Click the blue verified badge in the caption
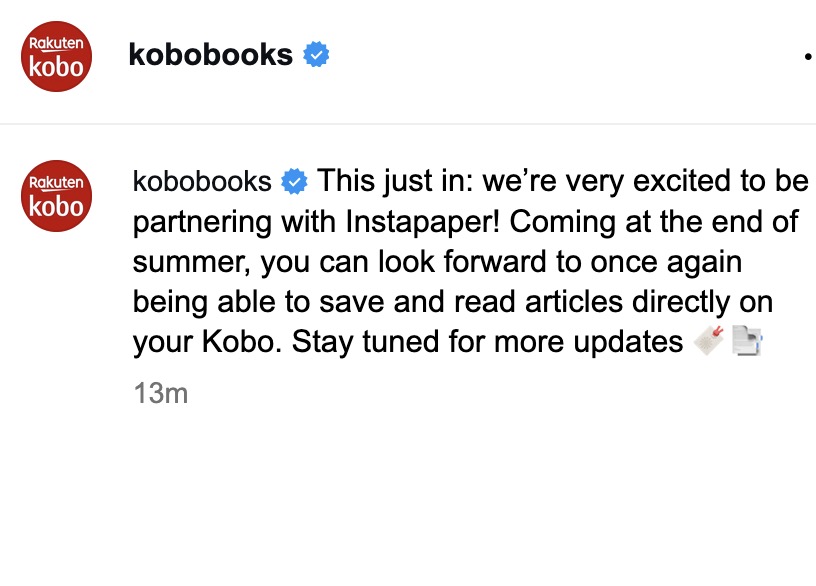816x586 pixels. coord(294,181)
